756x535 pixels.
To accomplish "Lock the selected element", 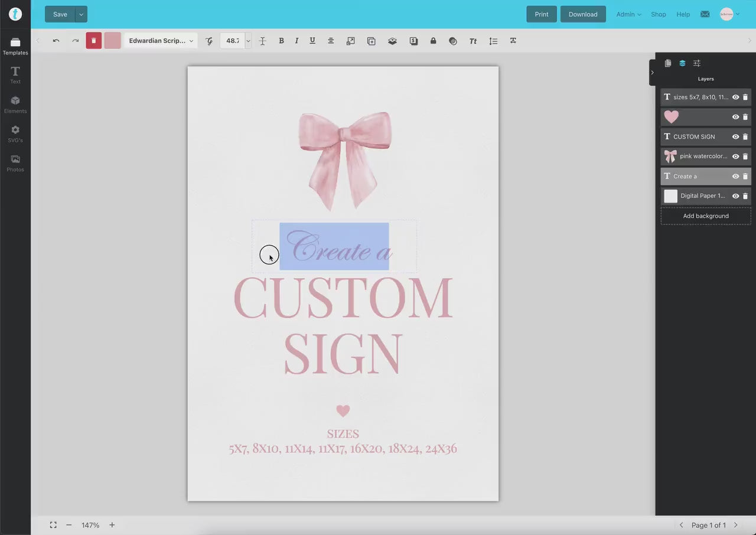I will [433, 41].
